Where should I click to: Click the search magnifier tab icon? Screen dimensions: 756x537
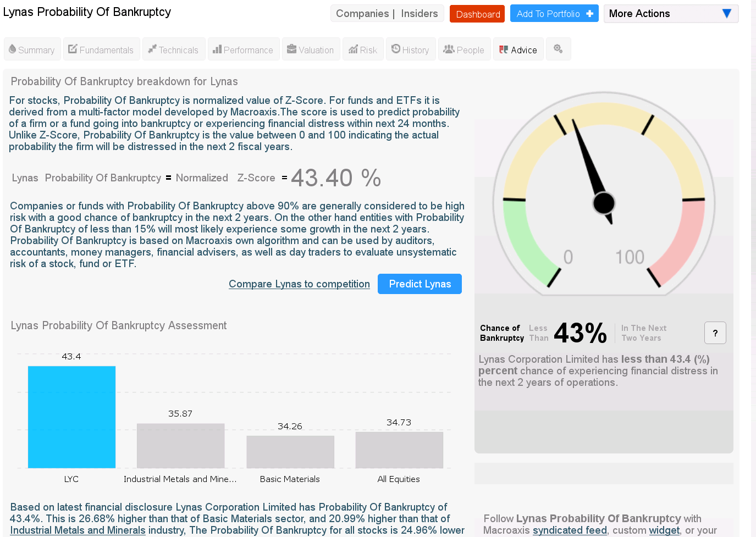[559, 49]
